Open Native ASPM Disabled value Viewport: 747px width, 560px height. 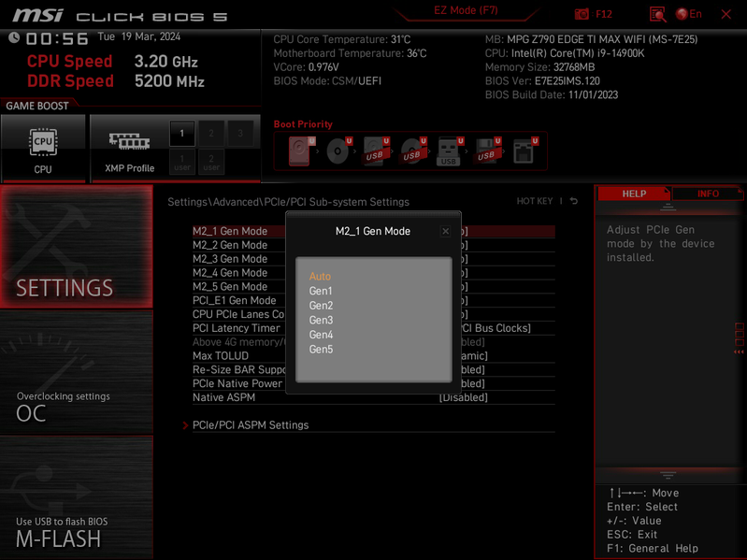point(463,397)
